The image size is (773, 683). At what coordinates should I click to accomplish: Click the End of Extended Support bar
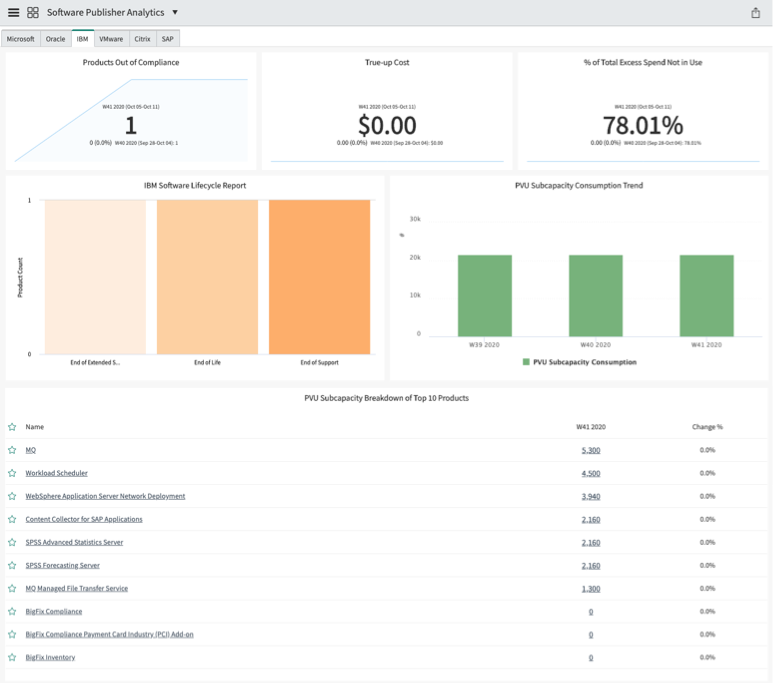[95, 277]
